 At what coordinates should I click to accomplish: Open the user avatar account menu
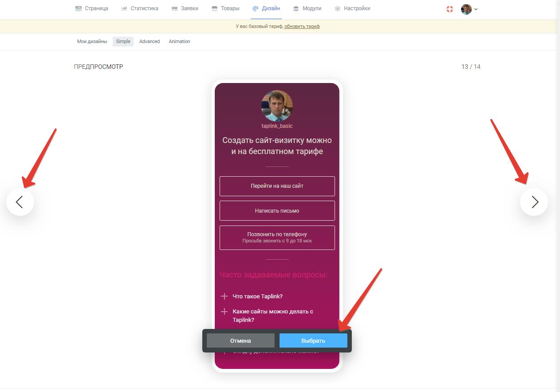pyautogui.click(x=469, y=9)
